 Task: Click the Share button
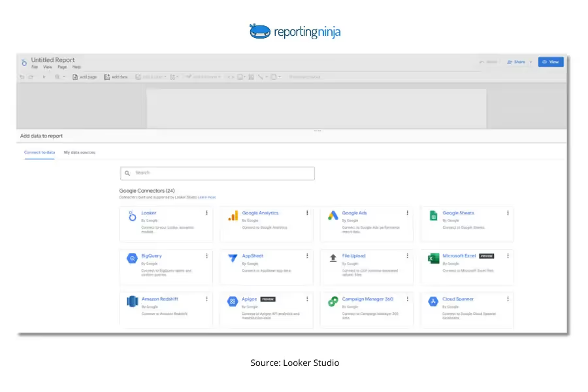pyautogui.click(x=516, y=62)
